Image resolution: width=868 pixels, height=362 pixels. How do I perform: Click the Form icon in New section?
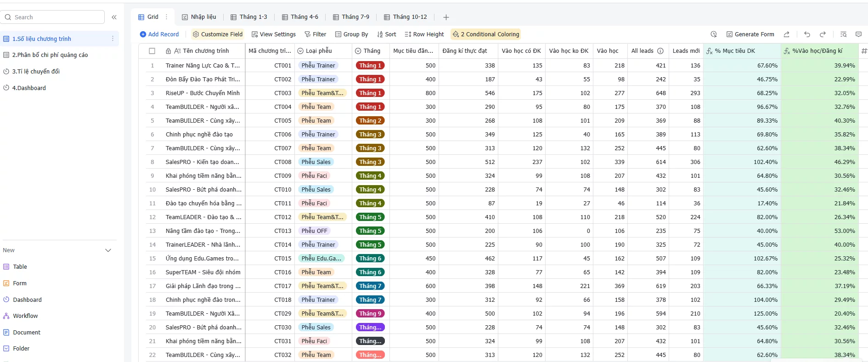pyautogui.click(x=6, y=283)
